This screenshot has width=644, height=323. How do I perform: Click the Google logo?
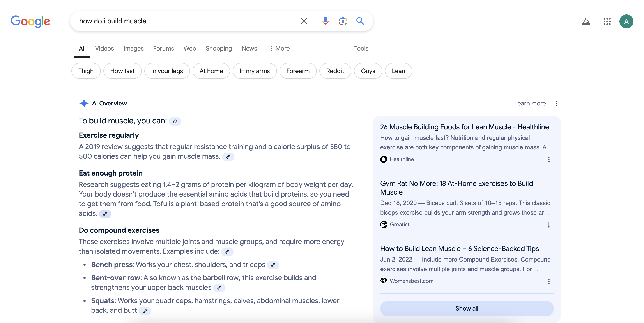(30, 21)
